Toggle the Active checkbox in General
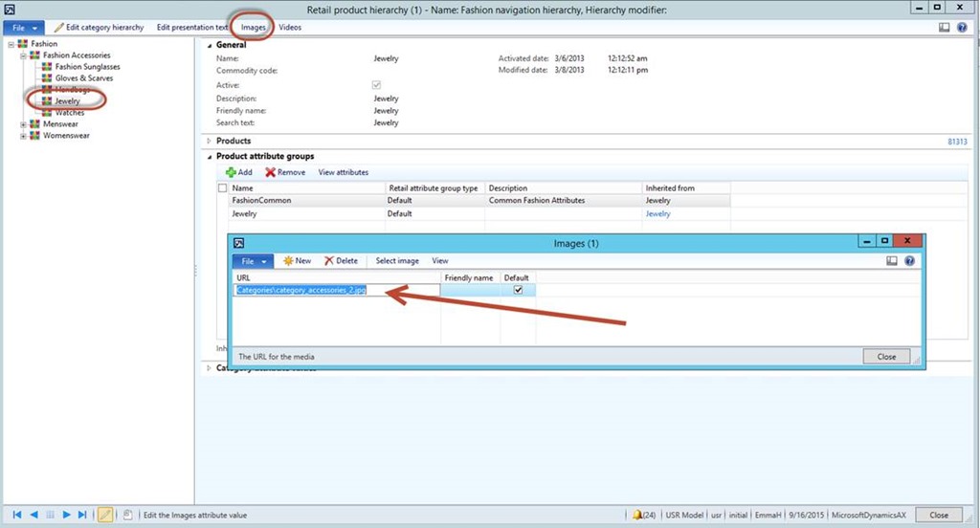 [376, 85]
